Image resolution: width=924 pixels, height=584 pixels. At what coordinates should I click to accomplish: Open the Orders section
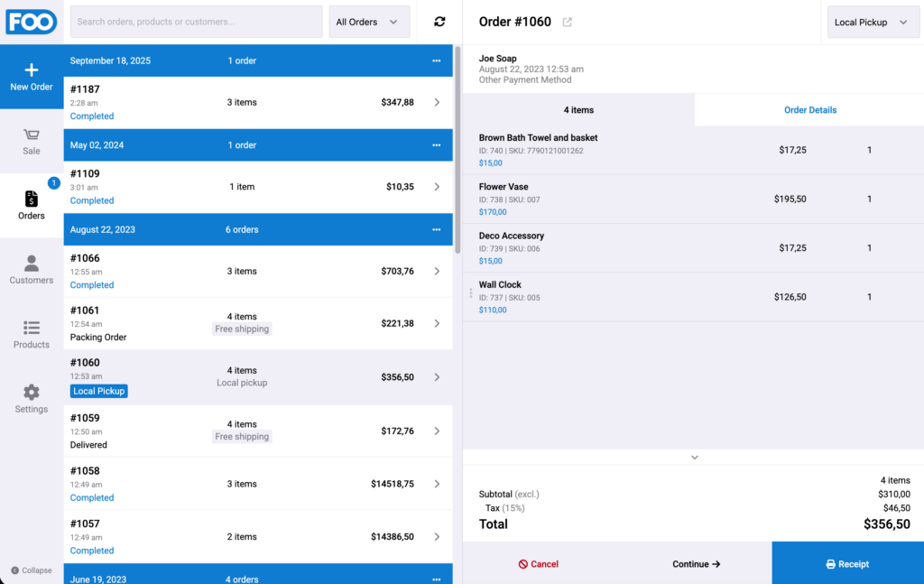32,206
